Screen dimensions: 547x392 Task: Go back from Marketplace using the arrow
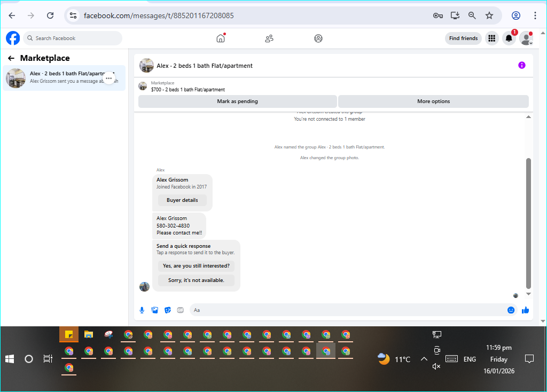11,58
